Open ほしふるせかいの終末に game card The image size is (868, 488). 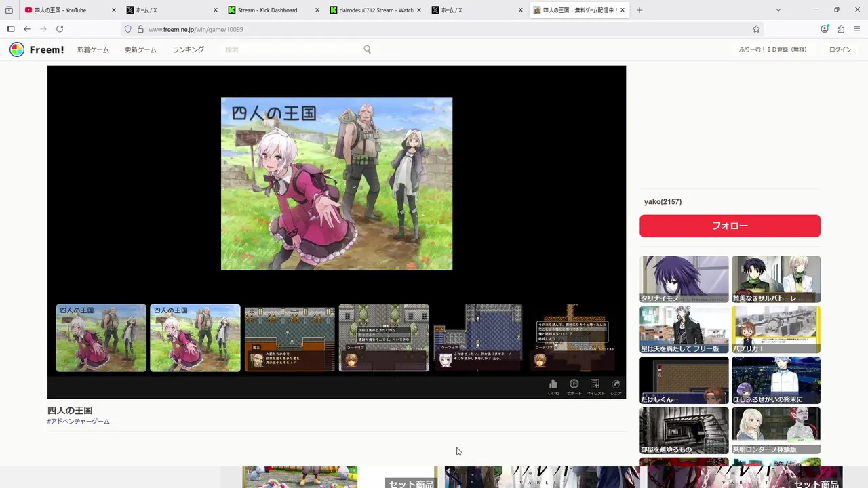tap(776, 380)
